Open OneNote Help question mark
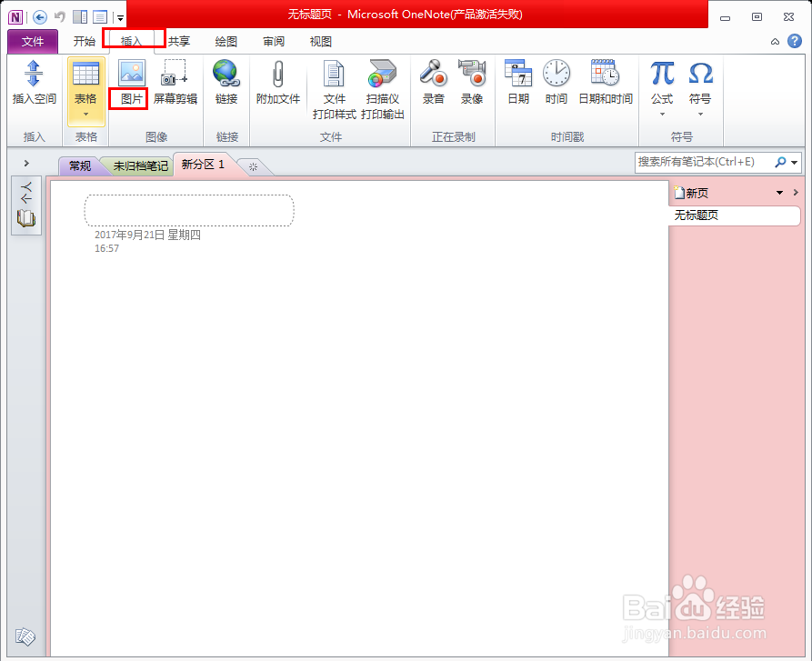Image resolution: width=812 pixels, height=661 pixels. click(x=795, y=42)
